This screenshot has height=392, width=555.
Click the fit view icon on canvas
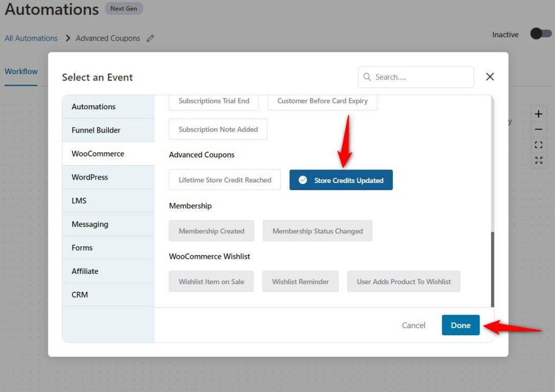point(538,145)
